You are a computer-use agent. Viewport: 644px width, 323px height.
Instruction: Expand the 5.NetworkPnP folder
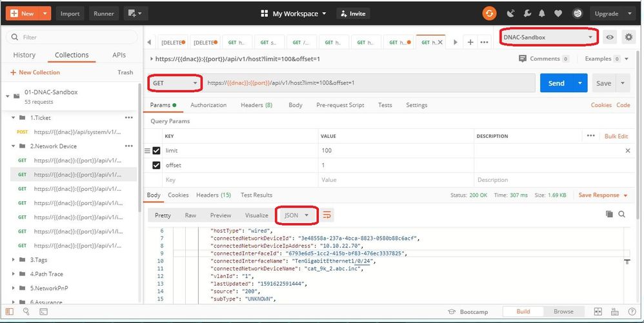[14, 288]
